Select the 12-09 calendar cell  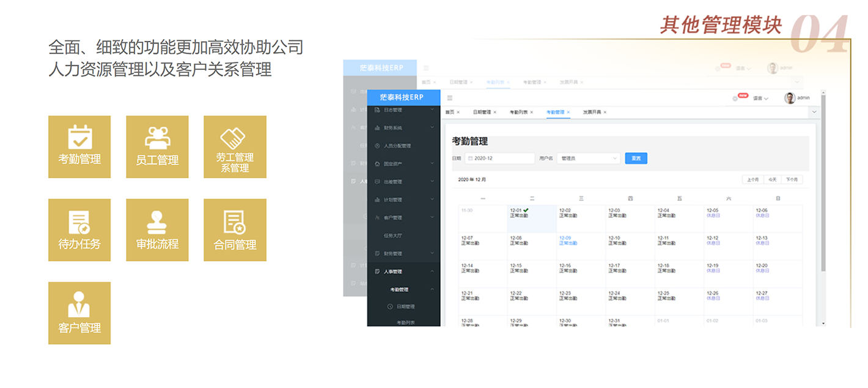point(581,241)
